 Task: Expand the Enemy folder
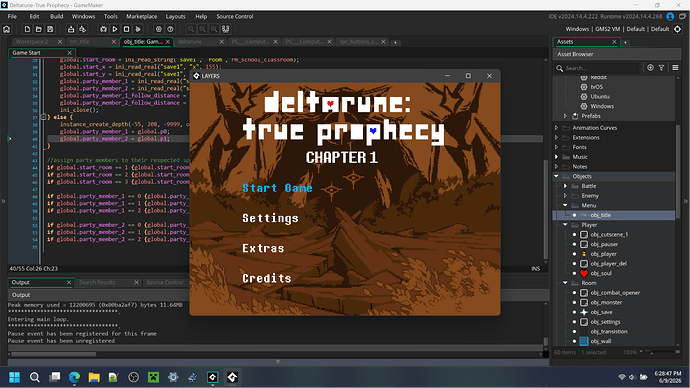(565, 195)
